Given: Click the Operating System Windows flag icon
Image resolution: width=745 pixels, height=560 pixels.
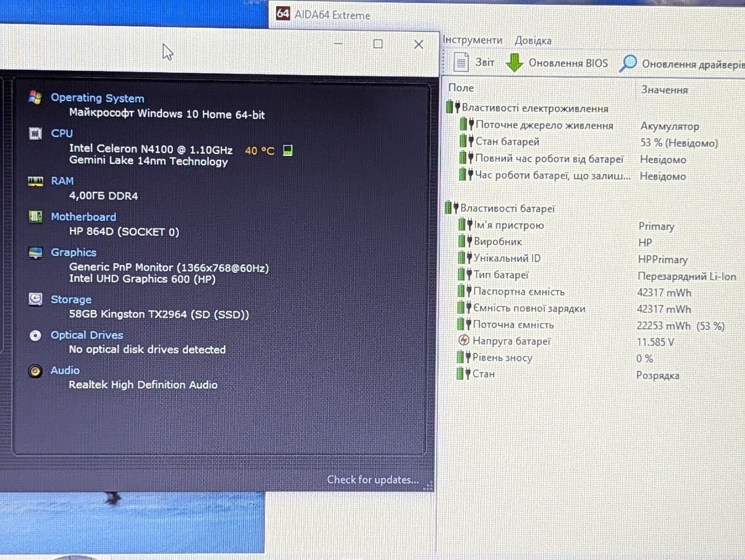Looking at the screenshot, I should [35, 98].
